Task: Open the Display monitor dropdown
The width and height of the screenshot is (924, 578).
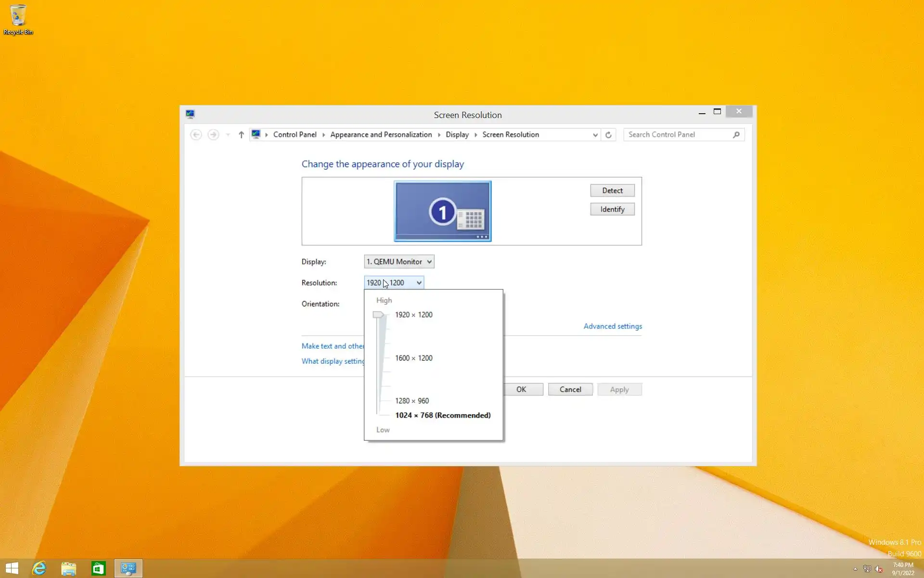Action: (399, 262)
